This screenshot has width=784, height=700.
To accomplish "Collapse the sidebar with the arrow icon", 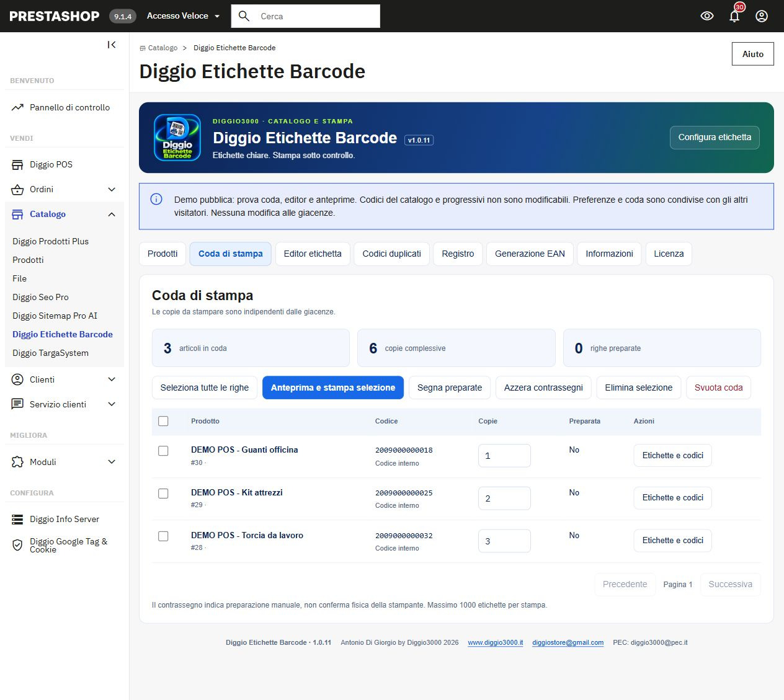I will pos(112,45).
